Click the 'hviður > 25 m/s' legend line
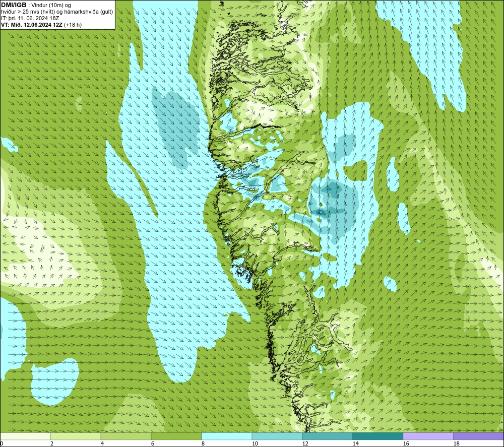The width and height of the screenshot is (504, 447). pos(57,12)
